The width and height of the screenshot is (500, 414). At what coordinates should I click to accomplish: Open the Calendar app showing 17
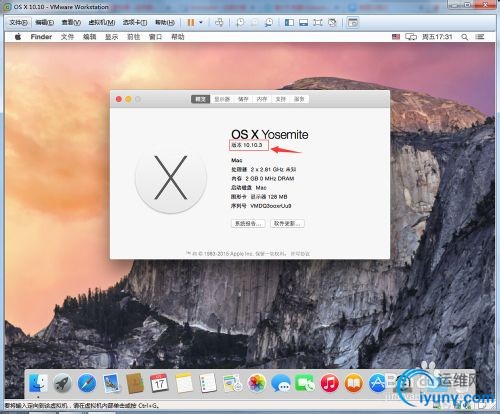click(x=159, y=383)
